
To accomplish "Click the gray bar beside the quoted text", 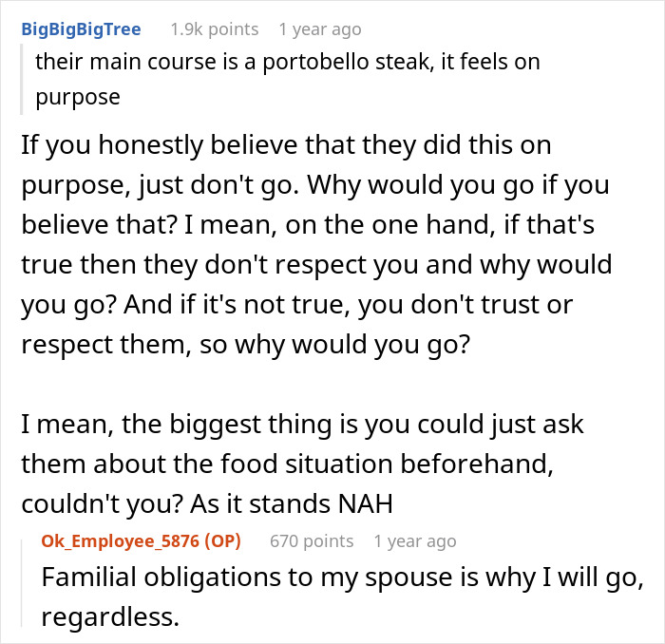I will tap(21, 79).
